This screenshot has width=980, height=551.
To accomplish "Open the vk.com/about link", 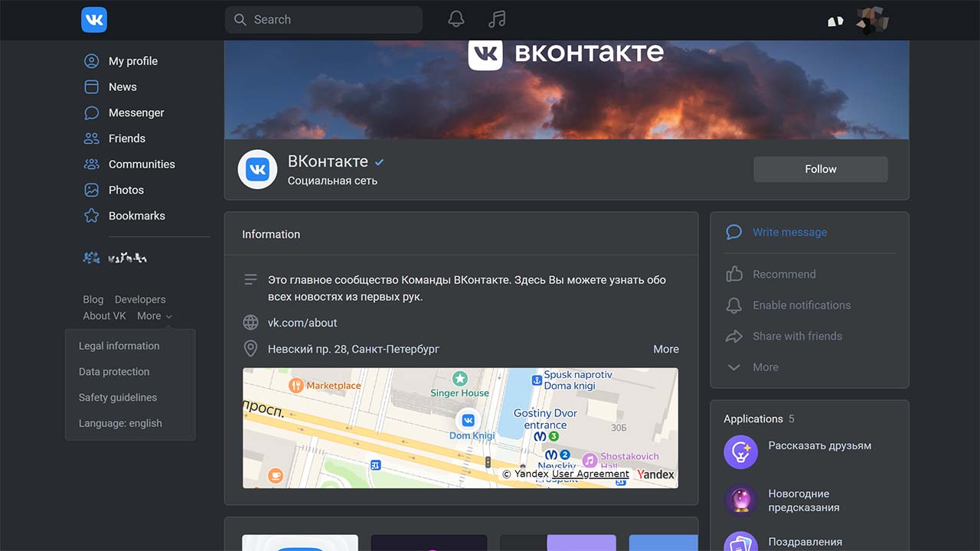I will click(302, 323).
